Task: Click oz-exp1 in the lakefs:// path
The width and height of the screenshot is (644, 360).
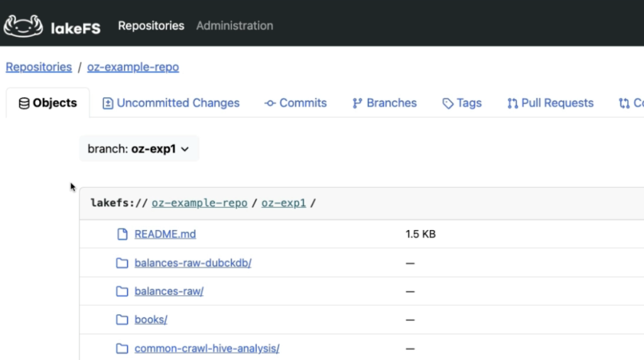Action: coord(284,203)
